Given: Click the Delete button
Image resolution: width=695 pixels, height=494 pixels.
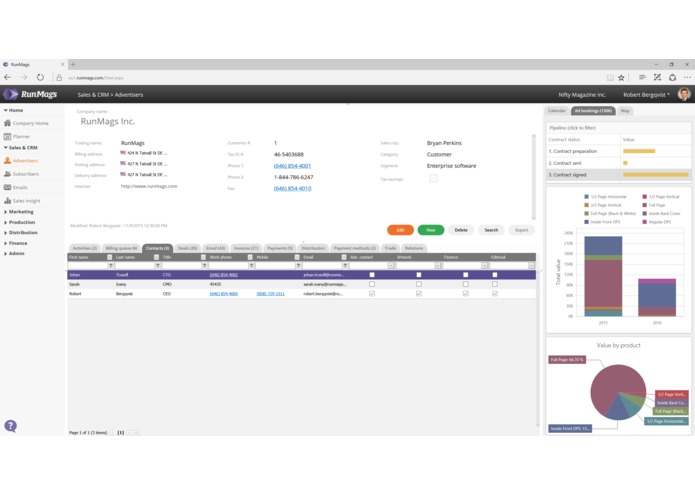Looking at the screenshot, I should click(x=461, y=230).
